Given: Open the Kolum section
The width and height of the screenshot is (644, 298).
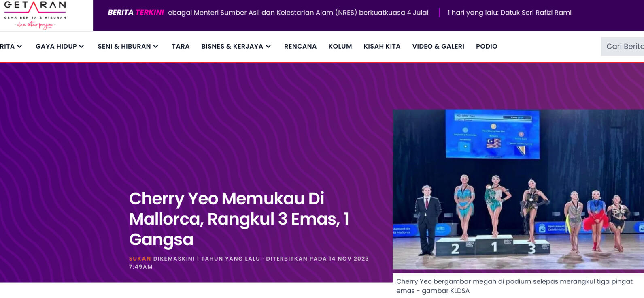Looking at the screenshot, I should point(340,47).
